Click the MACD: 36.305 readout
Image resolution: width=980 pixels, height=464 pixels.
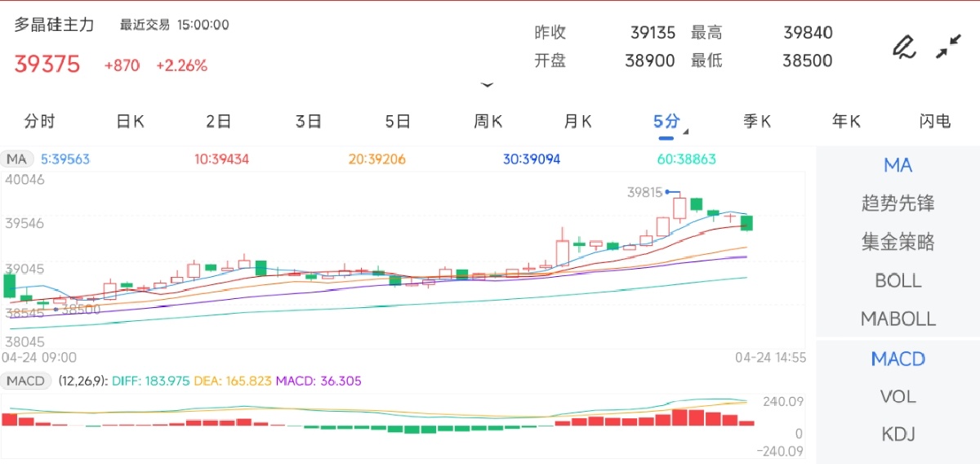318,381
